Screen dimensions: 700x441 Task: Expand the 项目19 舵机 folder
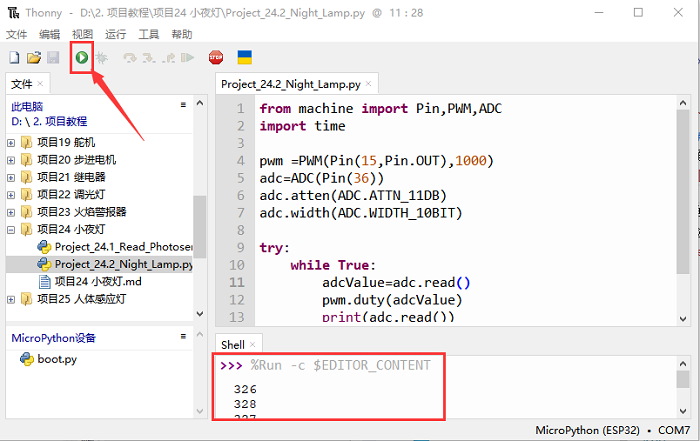[11, 142]
